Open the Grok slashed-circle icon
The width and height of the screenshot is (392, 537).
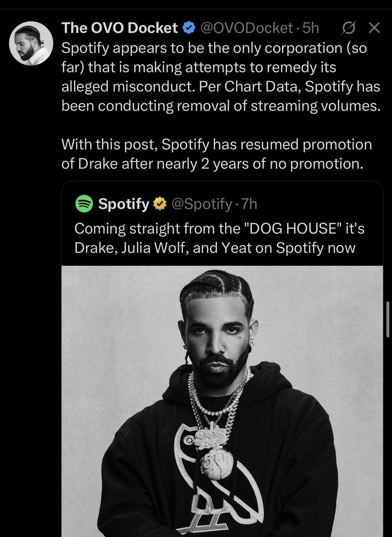point(348,28)
